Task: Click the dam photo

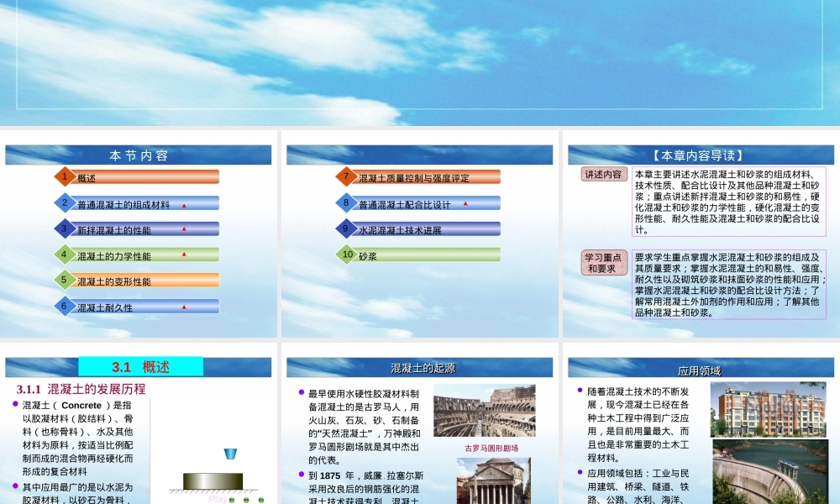Action: pyautogui.click(x=769, y=472)
